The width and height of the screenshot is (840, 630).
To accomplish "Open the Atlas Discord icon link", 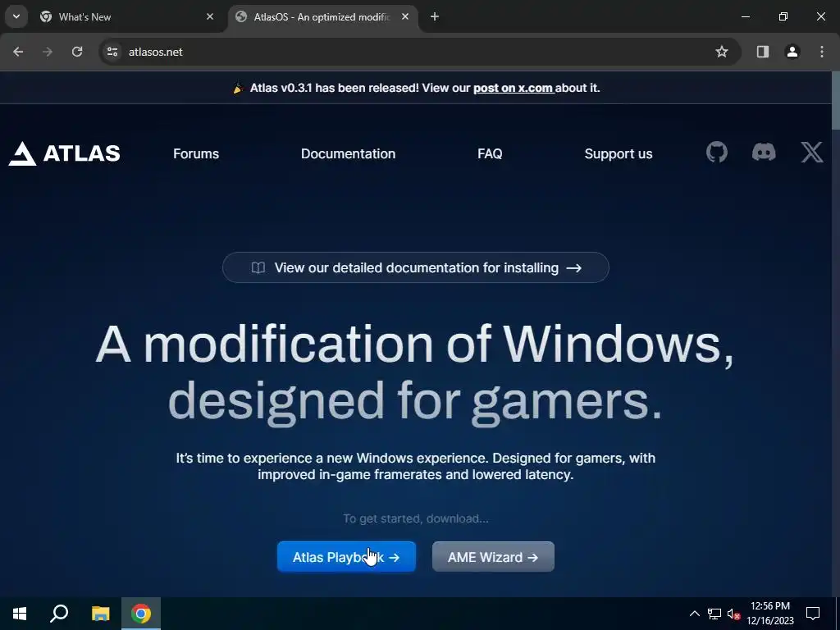I will click(x=764, y=153).
